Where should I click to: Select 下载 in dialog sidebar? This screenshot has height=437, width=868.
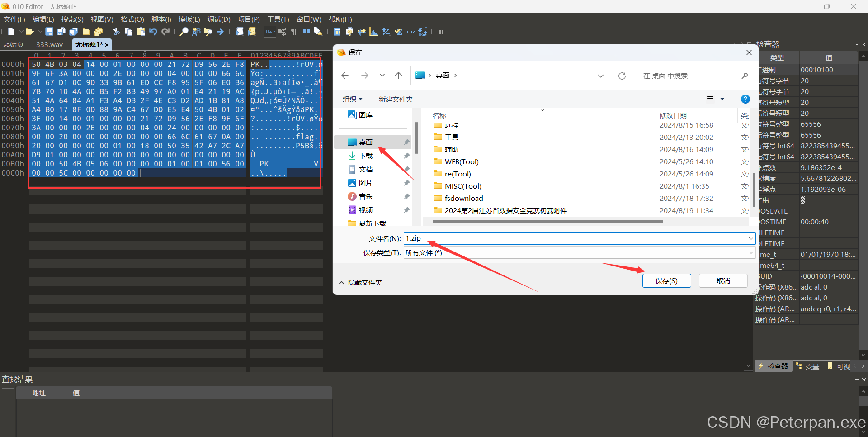365,156
